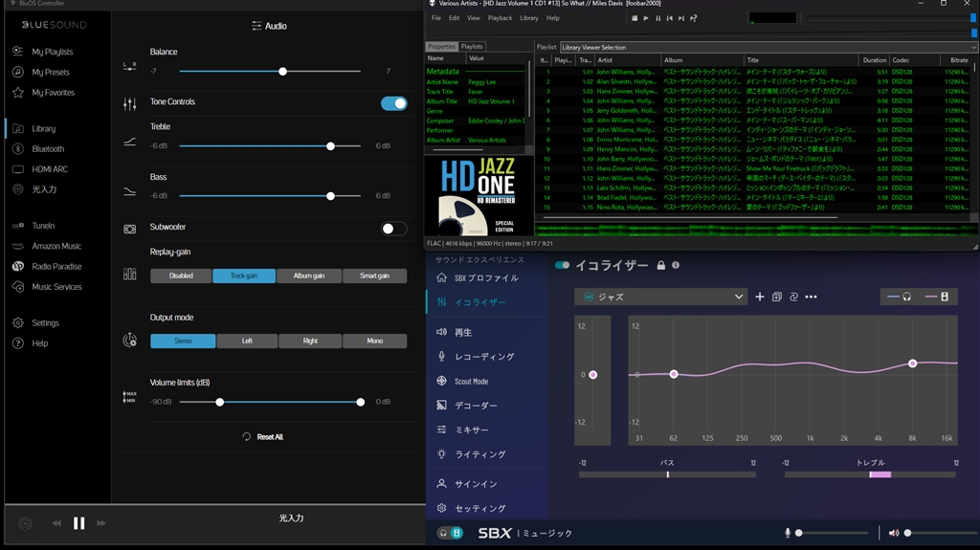The width and height of the screenshot is (980, 550).
Task: Click the three-dots more options icon
Action: tap(811, 297)
